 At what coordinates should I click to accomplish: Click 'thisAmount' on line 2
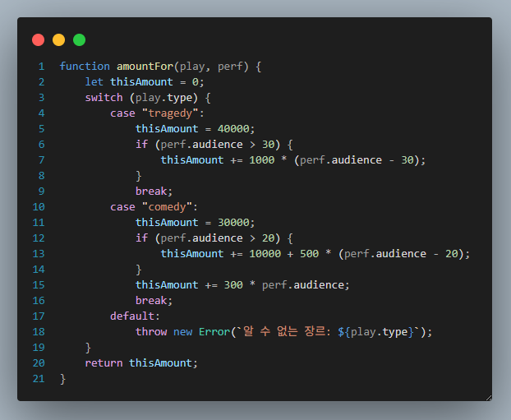(x=141, y=82)
